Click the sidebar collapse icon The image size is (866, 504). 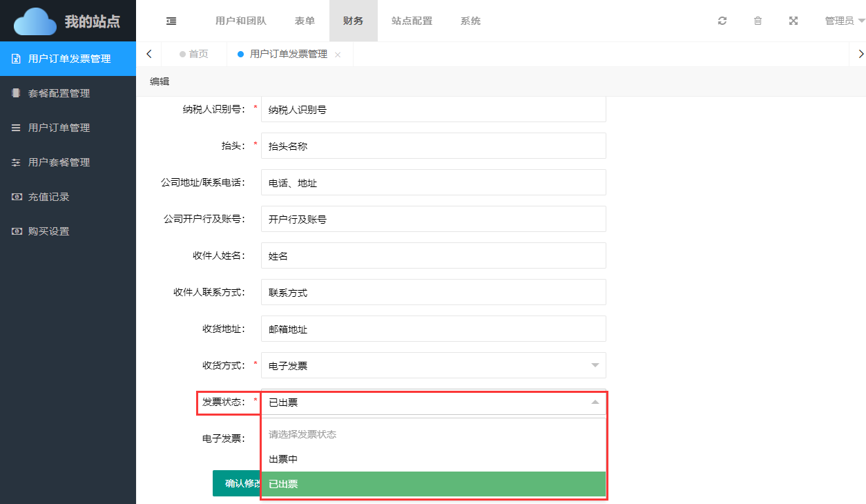pyautogui.click(x=171, y=21)
